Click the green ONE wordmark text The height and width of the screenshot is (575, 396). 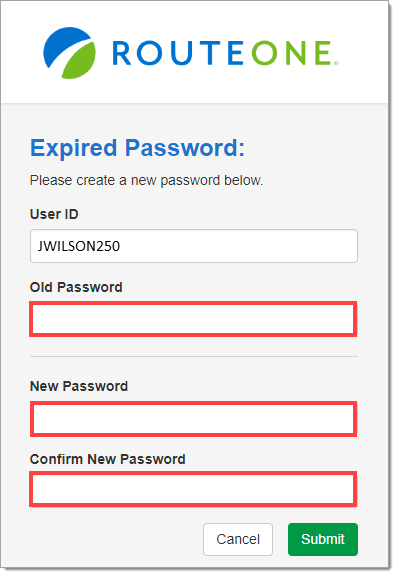point(292,53)
